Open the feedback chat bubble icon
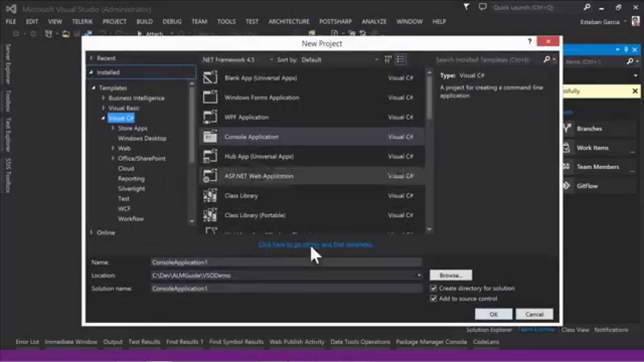The width and height of the screenshot is (644, 362). click(482, 7)
